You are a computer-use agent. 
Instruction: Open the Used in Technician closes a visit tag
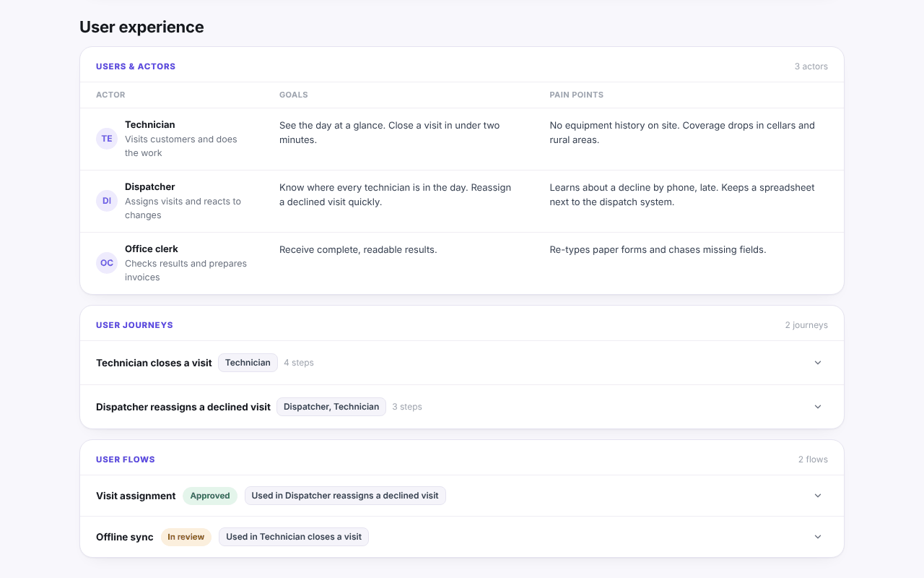pos(294,537)
